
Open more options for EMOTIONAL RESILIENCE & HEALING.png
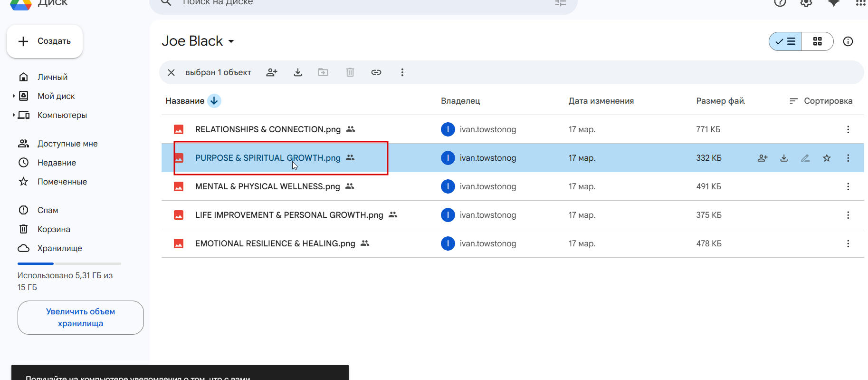(x=848, y=244)
